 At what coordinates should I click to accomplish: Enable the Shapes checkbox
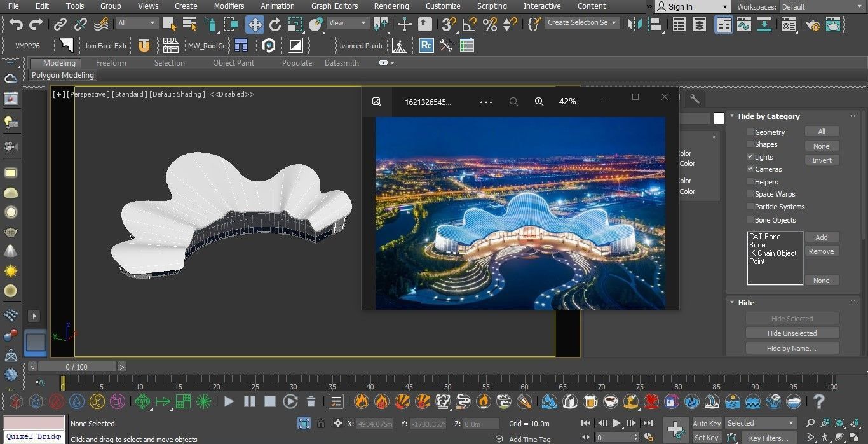pos(750,144)
